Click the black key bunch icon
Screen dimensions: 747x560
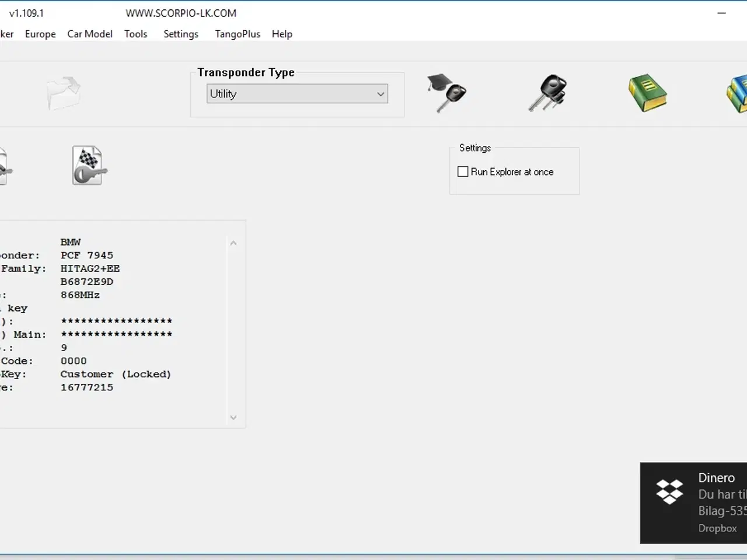tap(548, 93)
